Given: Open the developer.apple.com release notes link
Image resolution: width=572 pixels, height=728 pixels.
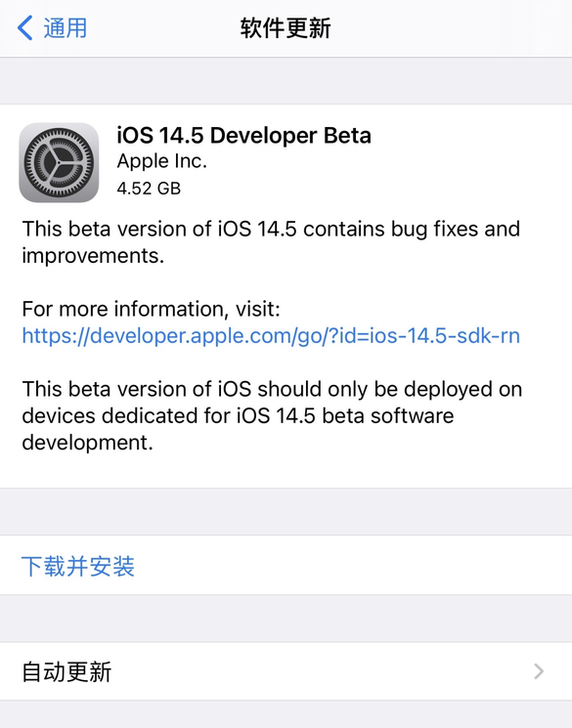Looking at the screenshot, I should [x=271, y=336].
